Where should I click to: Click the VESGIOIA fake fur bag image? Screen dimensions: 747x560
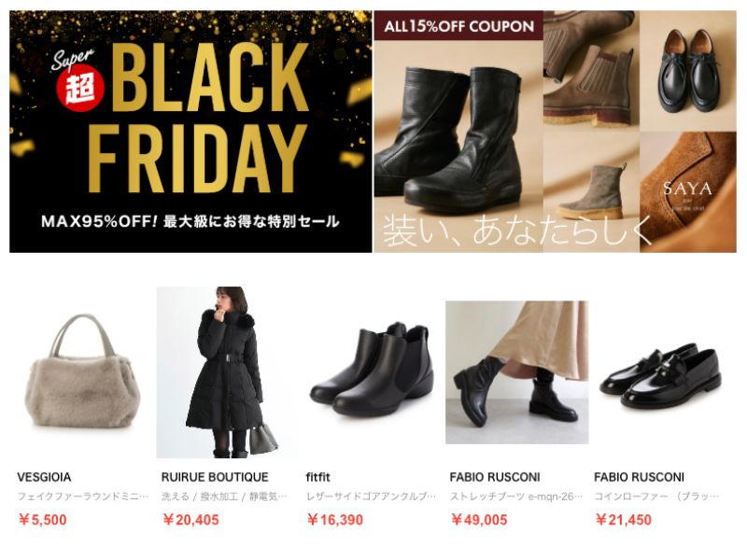pyautogui.click(x=83, y=371)
